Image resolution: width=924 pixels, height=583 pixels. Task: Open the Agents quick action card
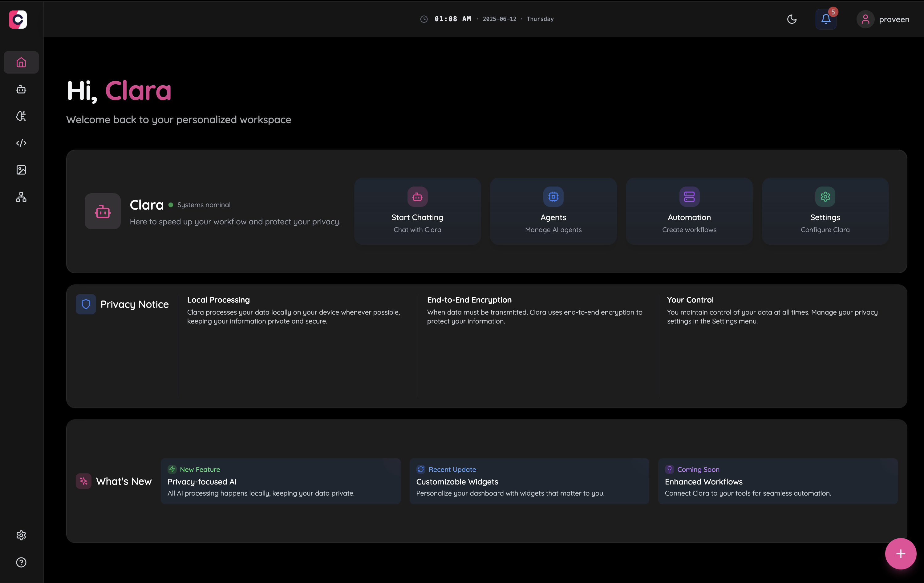(x=553, y=211)
